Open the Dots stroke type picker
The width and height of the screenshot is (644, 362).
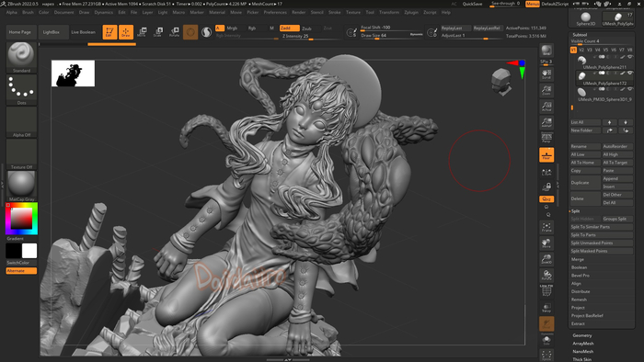coord(21,90)
